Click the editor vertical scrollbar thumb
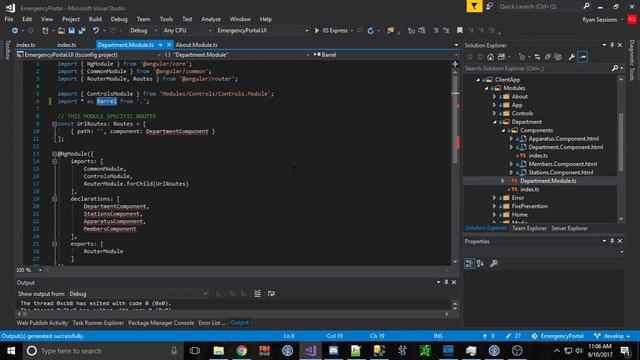 [x=455, y=119]
